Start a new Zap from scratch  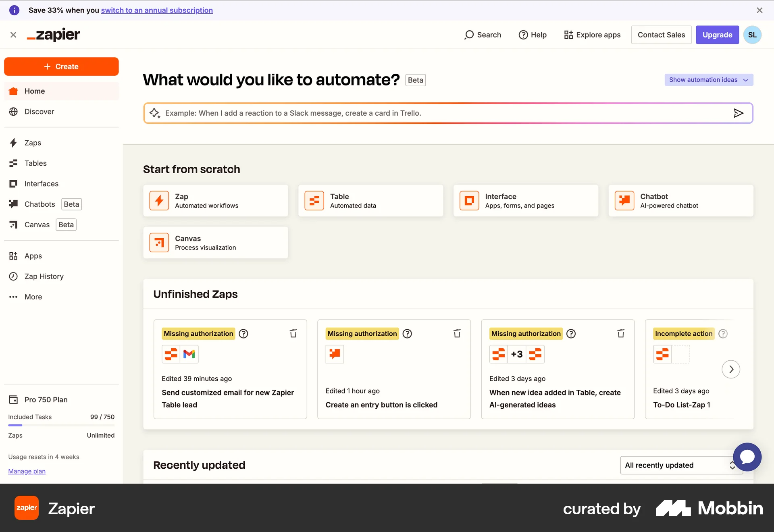click(216, 201)
